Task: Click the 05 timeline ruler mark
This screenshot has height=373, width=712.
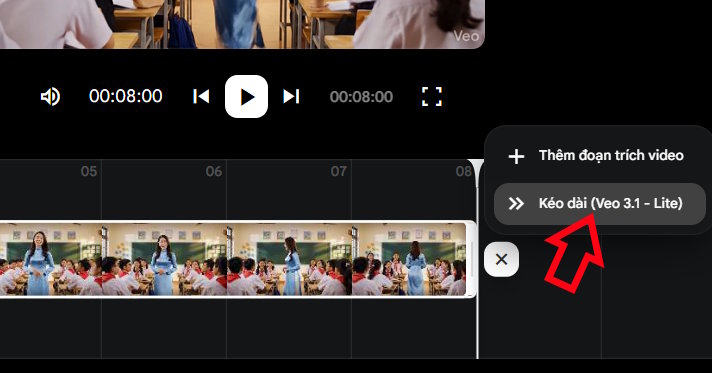Action: tap(89, 171)
